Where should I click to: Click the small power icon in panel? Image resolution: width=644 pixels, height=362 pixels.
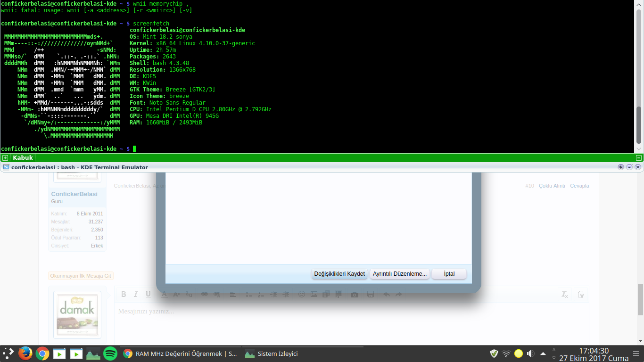pyautogui.click(x=553, y=358)
